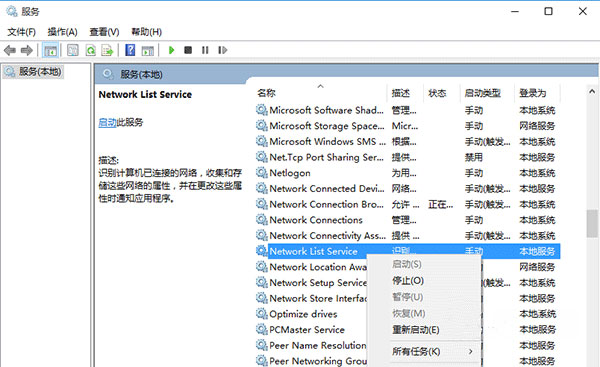
Task: Click gear icon of Network Connections row
Action: (x=262, y=220)
